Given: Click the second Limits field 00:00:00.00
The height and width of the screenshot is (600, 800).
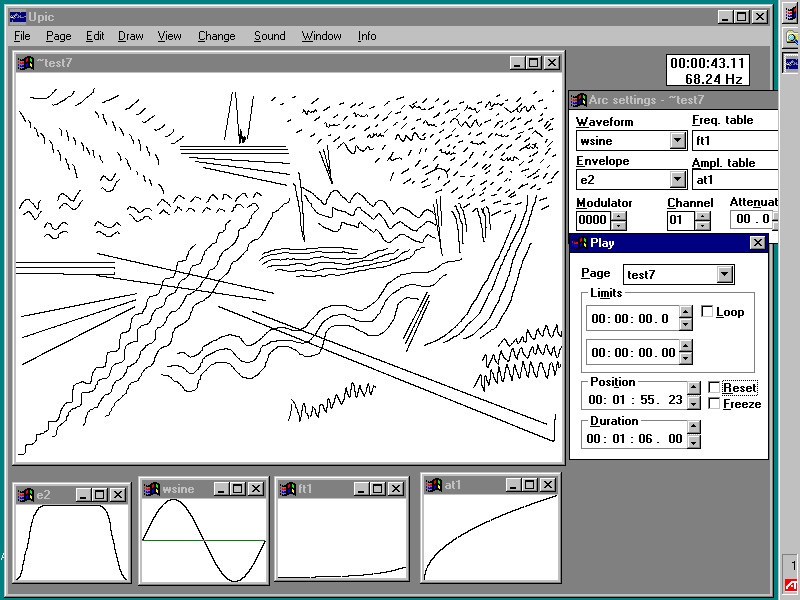Looking at the screenshot, I should pos(633,353).
